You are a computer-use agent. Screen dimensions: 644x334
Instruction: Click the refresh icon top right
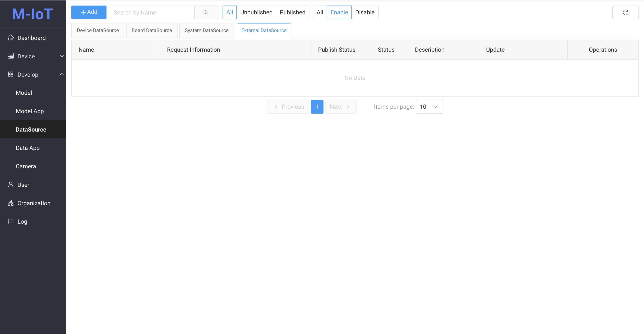point(625,12)
